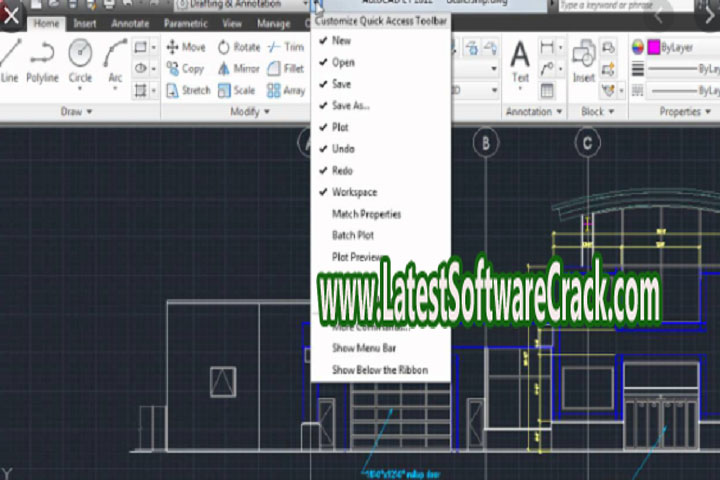Uncheck Workspace in Quick Access menu

click(x=354, y=192)
